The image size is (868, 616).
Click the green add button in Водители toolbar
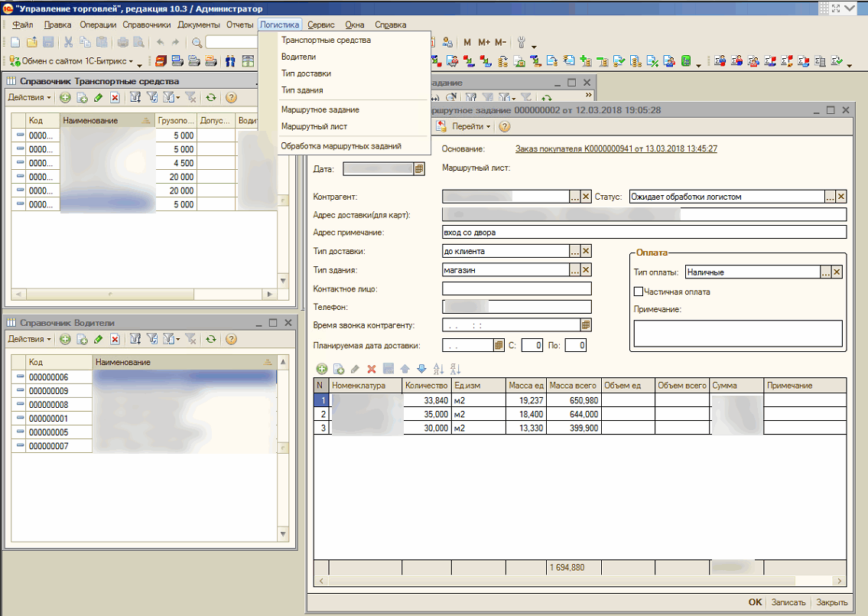click(65, 339)
